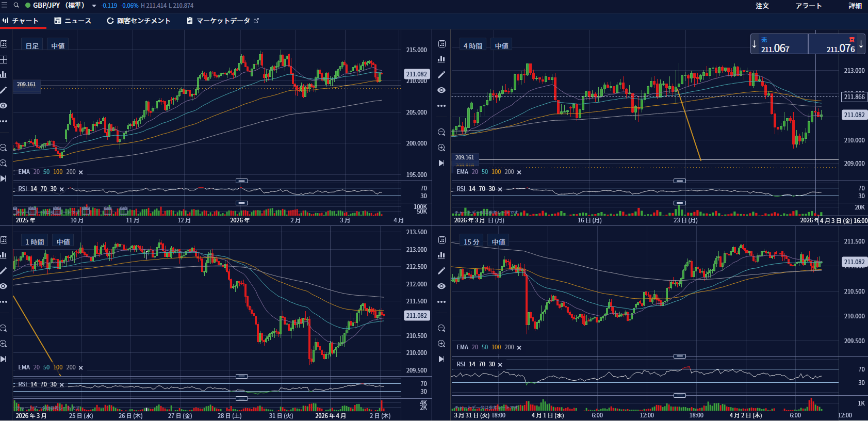This screenshot has height=421, width=868.
Task: Click the アラート button in the header
Action: 808,6
